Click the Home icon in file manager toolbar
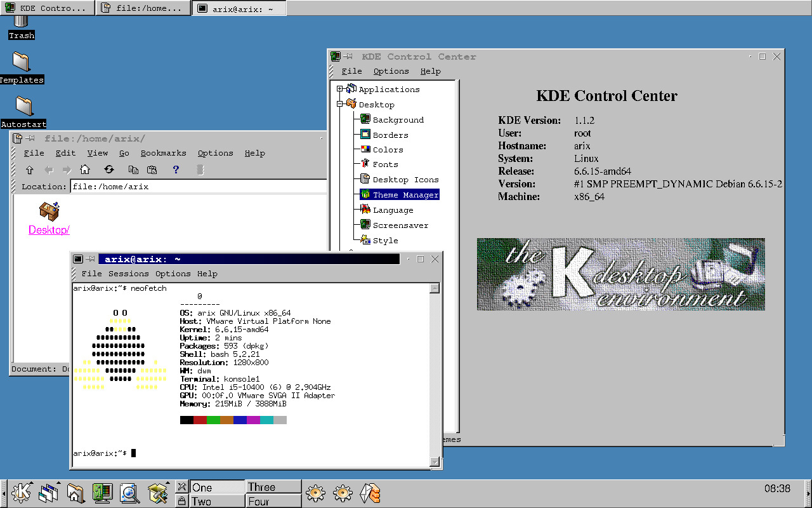The height and width of the screenshot is (508, 812). [85, 170]
